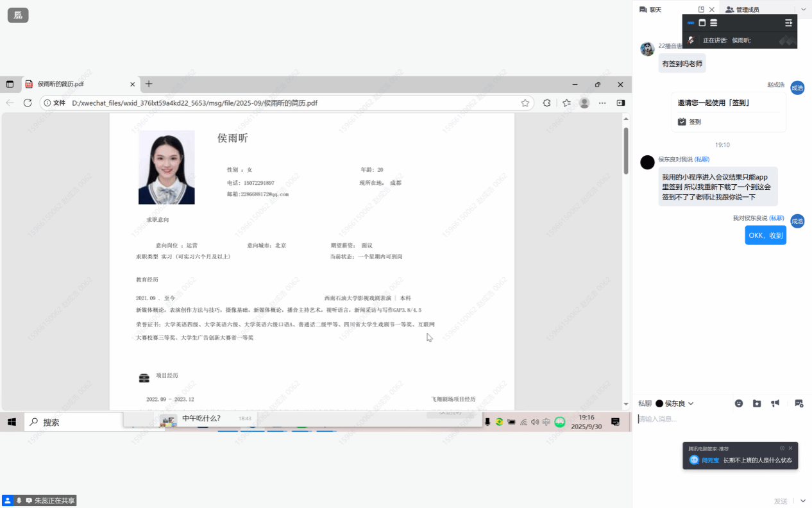Open the send options arrow next to 发送
The image size is (812, 508).
point(803,501)
